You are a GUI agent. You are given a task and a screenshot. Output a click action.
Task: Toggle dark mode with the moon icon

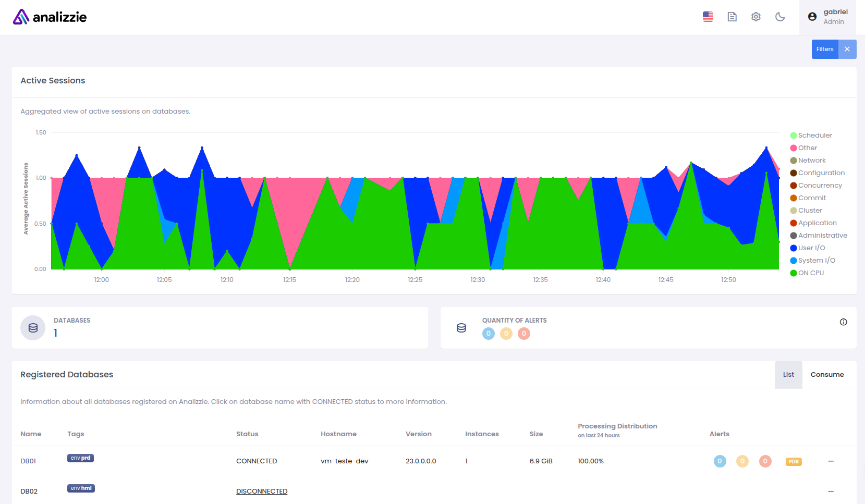(780, 17)
